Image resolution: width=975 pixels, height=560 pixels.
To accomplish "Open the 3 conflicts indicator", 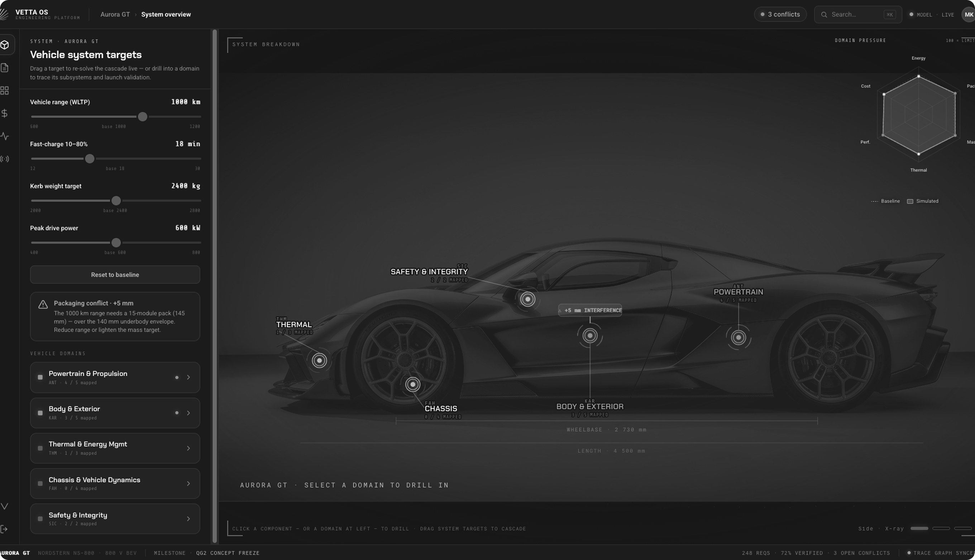I will tap(780, 14).
